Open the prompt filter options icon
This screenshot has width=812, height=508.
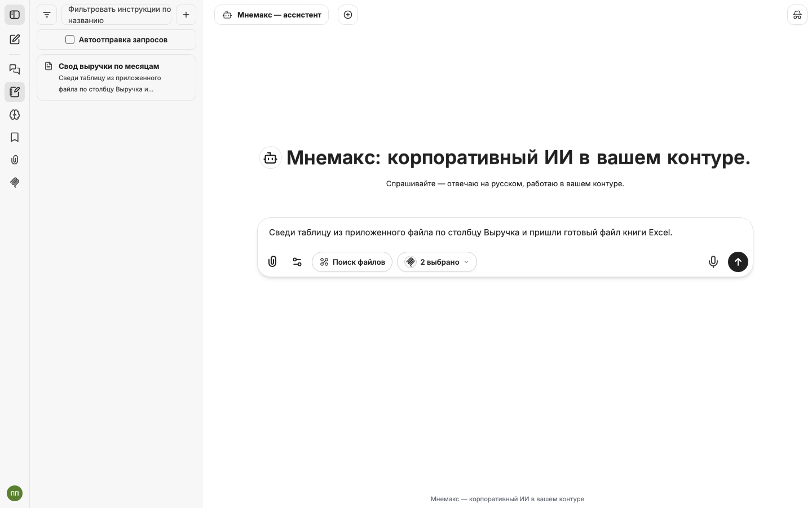pos(47,15)
